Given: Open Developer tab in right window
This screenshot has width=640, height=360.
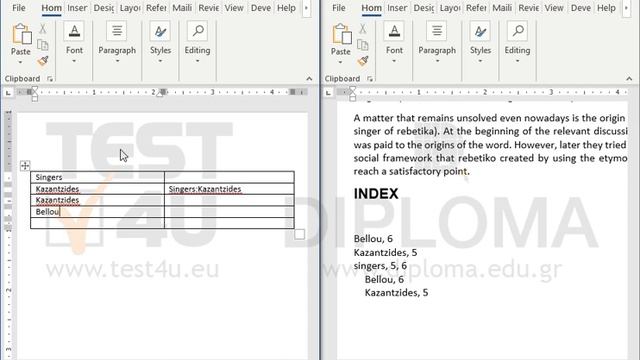Looking at the screenshot, I should click(580, 8).
